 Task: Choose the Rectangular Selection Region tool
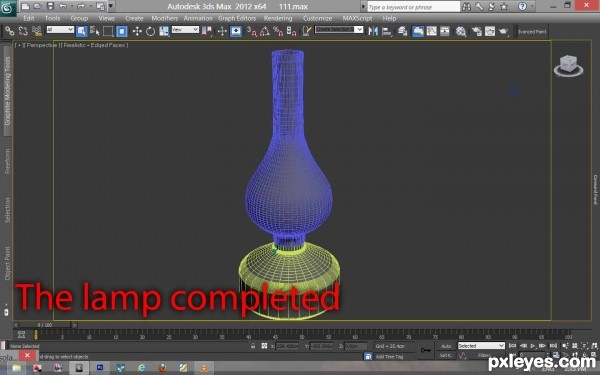108,31
